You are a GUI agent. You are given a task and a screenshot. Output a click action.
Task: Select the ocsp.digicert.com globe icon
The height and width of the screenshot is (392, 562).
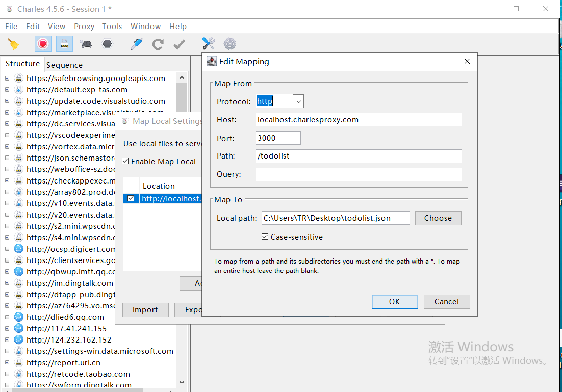point(19,249)
